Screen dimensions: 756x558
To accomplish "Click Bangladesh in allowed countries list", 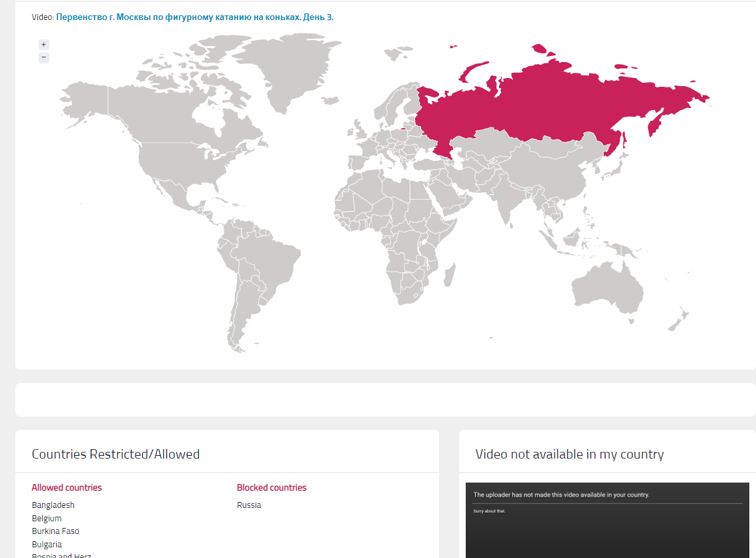I will pos(53,505).
